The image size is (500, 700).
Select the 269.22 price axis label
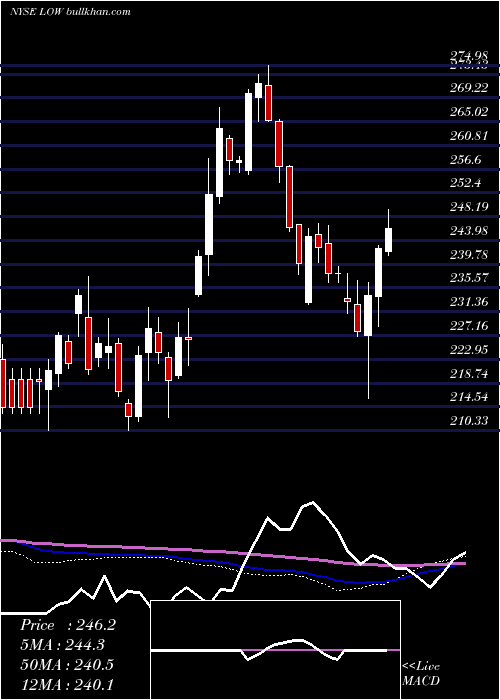pyautogui.click(x=469, y=88)
